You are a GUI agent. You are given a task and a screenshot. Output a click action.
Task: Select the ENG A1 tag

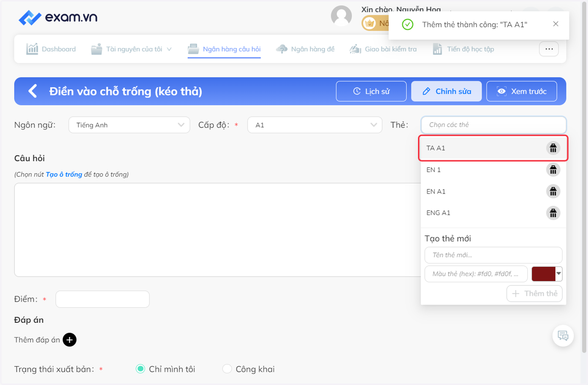point(493,213)
